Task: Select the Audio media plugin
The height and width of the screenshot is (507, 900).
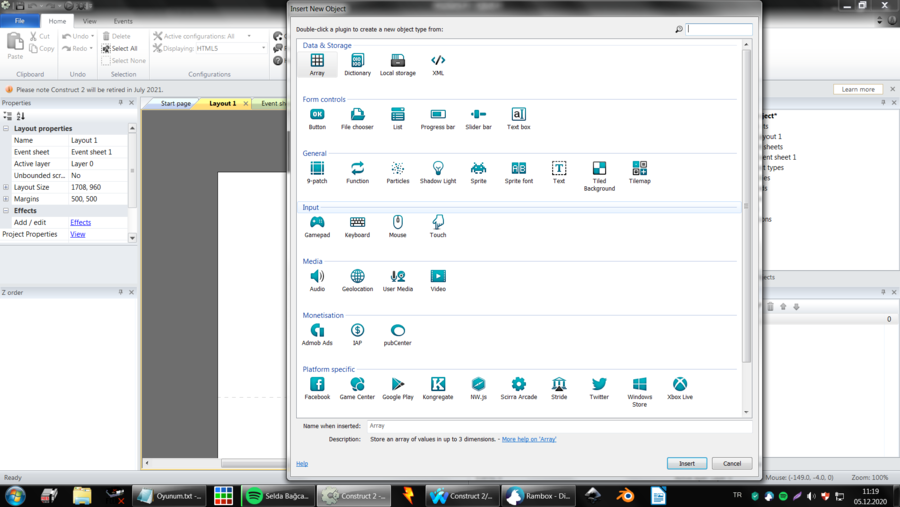Action: click(x=317, y=277)
